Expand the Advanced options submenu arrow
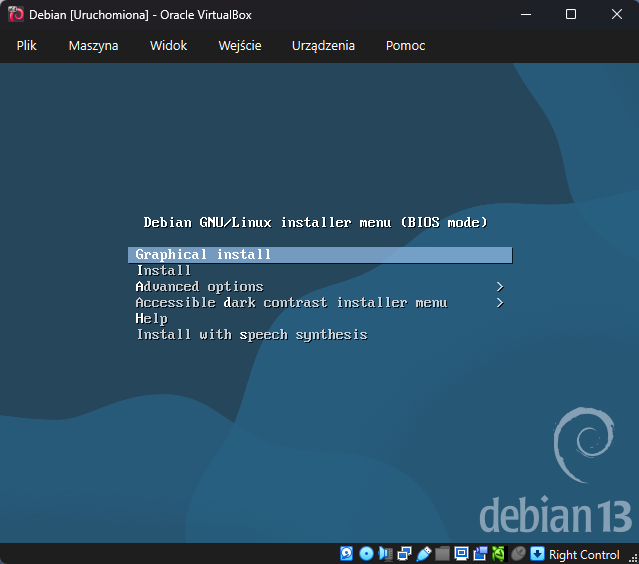 pos(499,287)
